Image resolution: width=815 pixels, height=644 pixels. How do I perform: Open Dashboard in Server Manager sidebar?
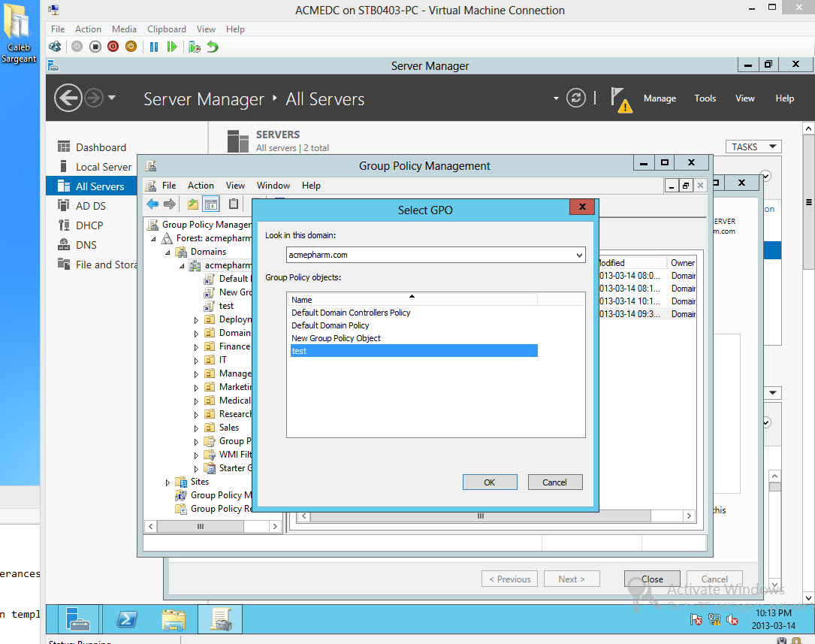[101, 147]
